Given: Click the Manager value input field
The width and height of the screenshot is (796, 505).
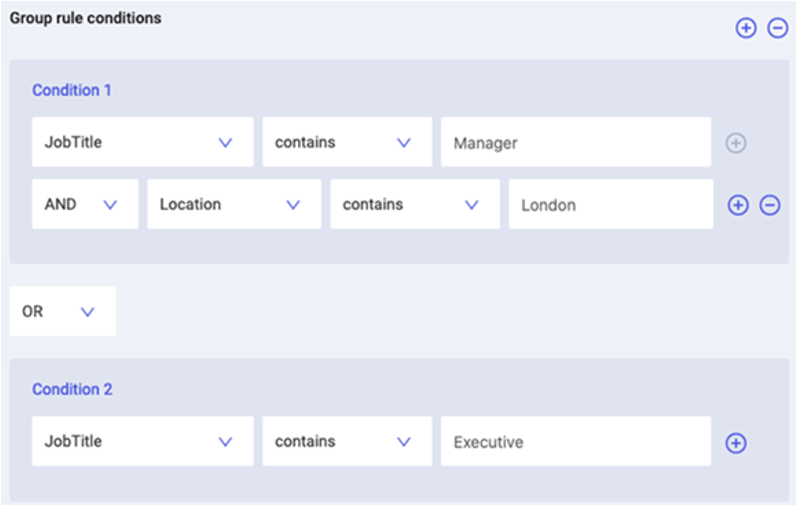Looking at the screenshot, I should pyautogui.click(x=576, y=142).
